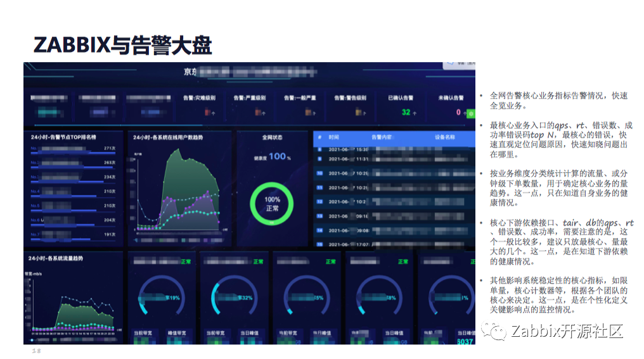This screenshot has height=359, width=644.
Task: Click the 已确认告警 value 32
Action: click(x=406, y=113)
